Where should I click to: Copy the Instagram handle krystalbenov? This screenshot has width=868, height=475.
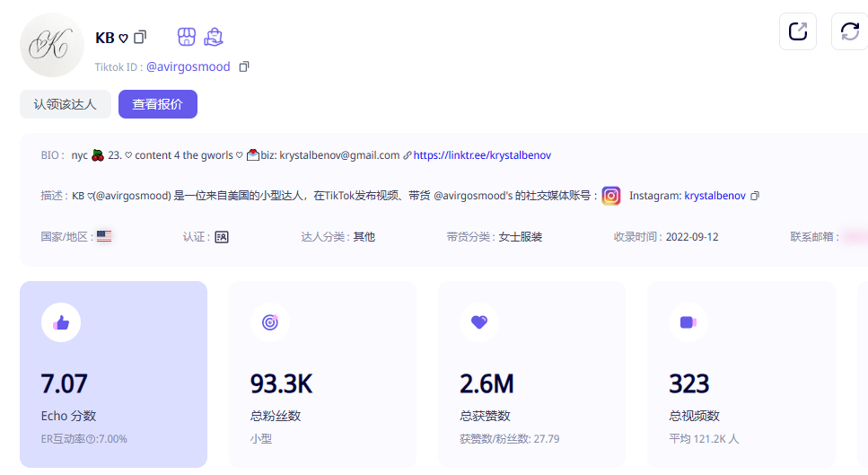[x=755, y=196]
